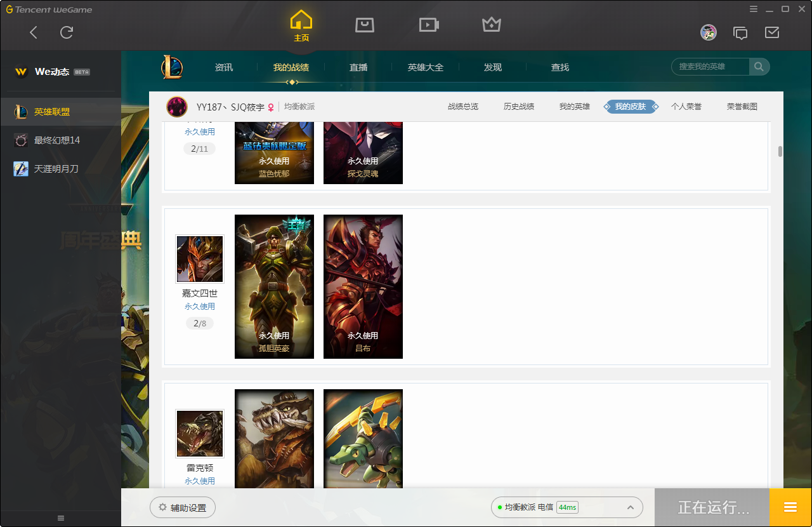Click the 正在运行... launch button
812x527 pixels.
[x=712, y=508]
